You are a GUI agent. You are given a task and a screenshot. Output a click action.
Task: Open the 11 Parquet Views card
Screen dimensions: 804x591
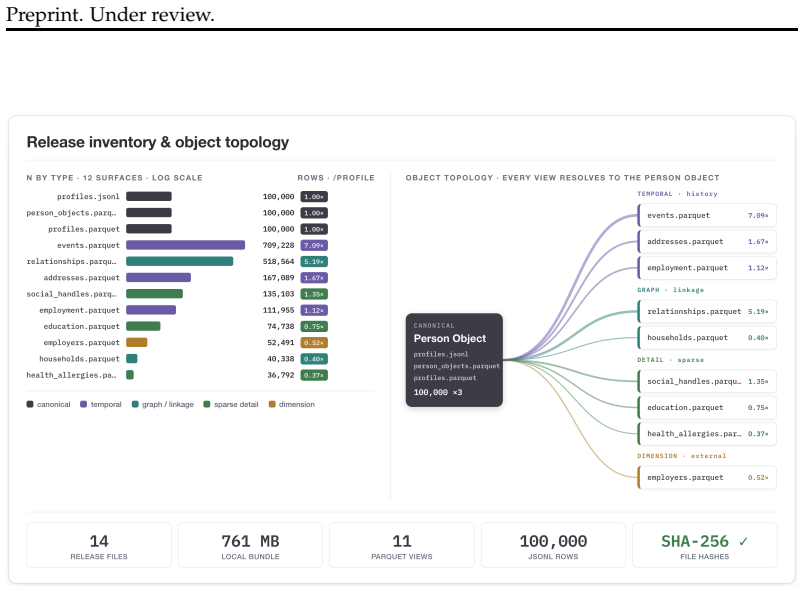pyautogui.click(x=402, y=545)
